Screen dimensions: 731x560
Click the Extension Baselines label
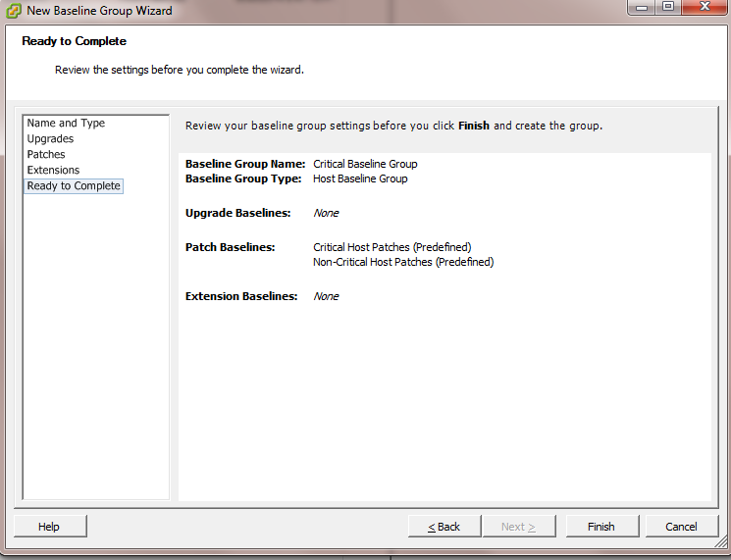241,296
